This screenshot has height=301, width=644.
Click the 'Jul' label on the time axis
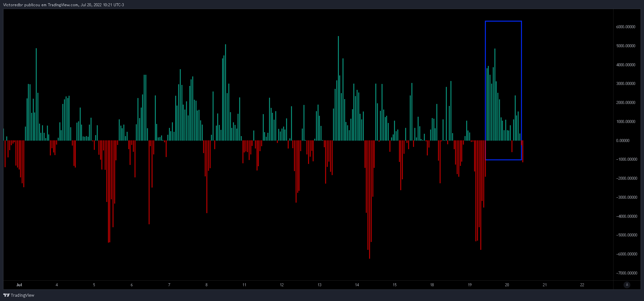click(19, 285)
